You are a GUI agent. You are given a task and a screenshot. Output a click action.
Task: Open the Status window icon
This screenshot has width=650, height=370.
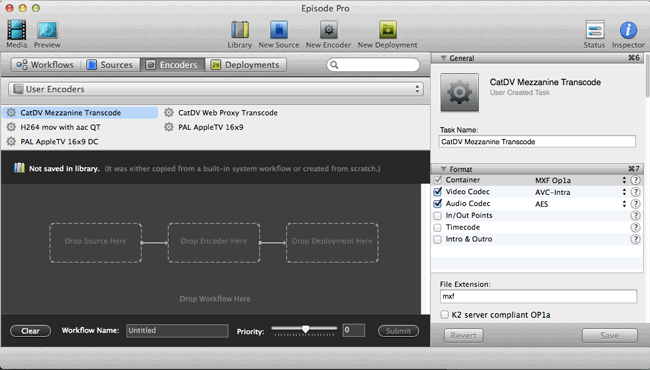594,30
